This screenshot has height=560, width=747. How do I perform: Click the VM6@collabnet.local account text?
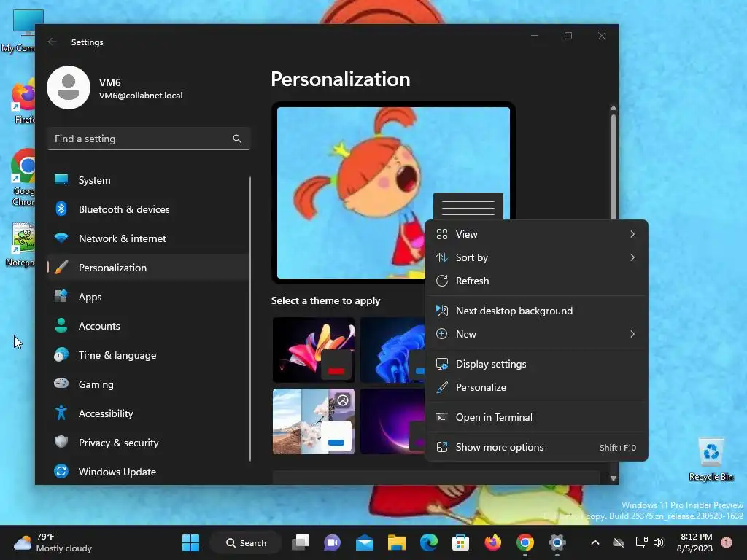(141, 96)
